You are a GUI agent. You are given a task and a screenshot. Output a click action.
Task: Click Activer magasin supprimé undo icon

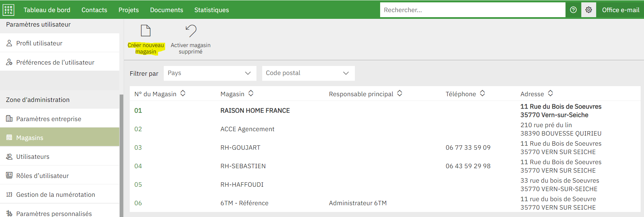coord(191,31)
